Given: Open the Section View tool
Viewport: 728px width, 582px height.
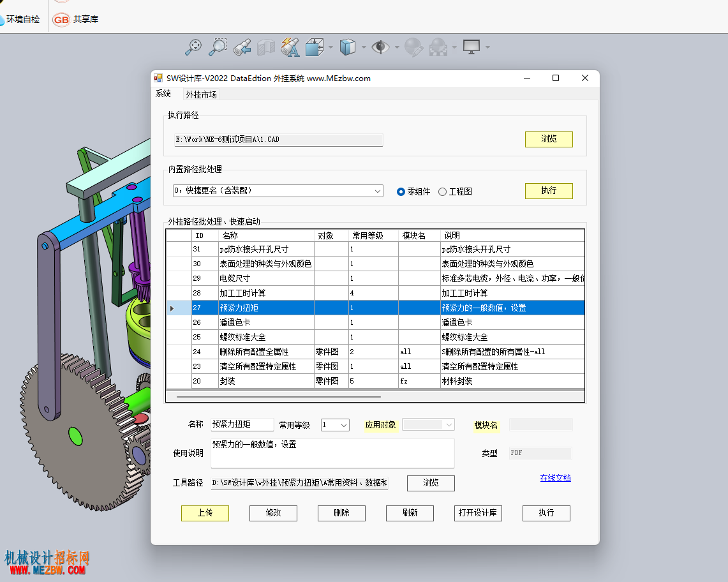Looking at the screenshot, I should pos(266,47).
